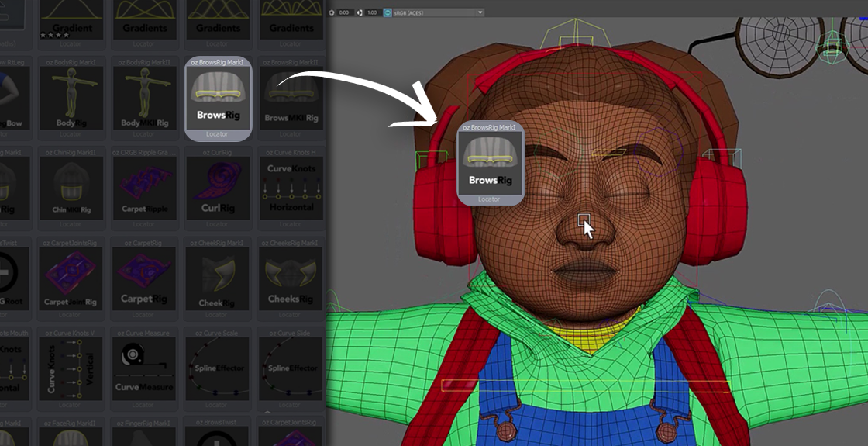Select the oz FingerRig MarkI asset
868x446 pixels.
pos(144,432)
